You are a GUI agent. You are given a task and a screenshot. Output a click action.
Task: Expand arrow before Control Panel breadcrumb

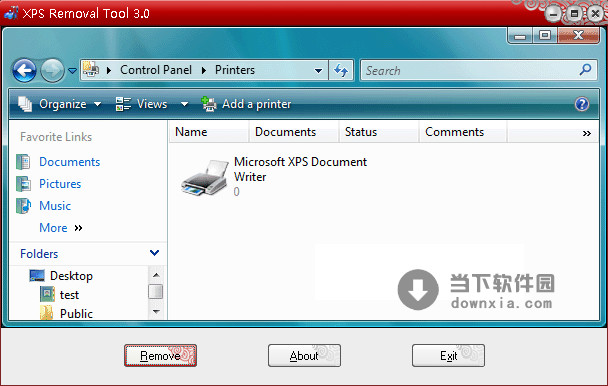click(x=109, y=70)
